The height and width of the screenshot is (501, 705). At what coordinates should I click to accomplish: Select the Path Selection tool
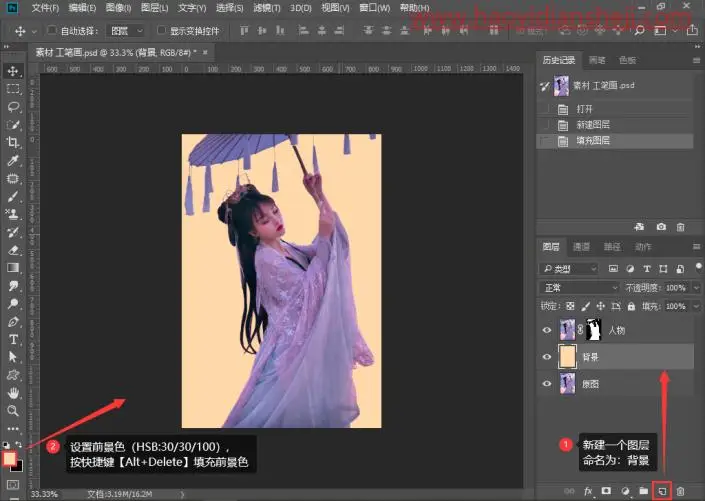(13, 357)
